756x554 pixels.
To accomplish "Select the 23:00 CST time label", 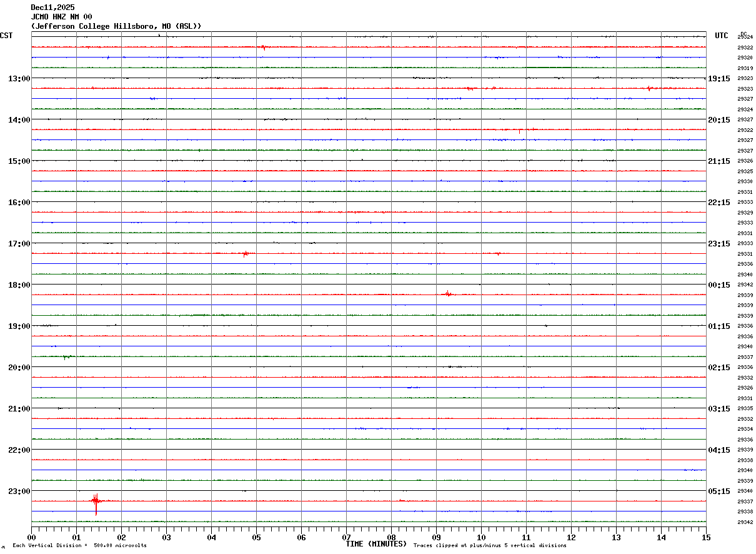I will pos(19,491).
